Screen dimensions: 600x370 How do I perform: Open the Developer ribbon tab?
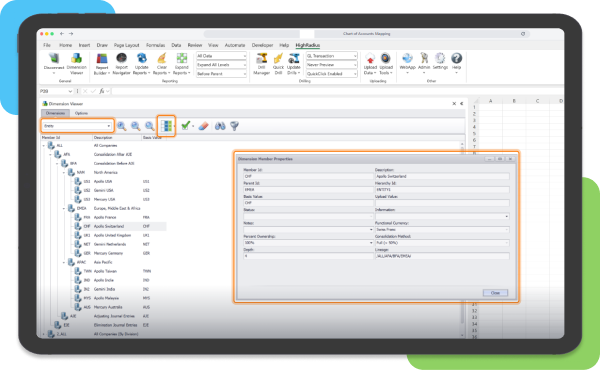262,45
